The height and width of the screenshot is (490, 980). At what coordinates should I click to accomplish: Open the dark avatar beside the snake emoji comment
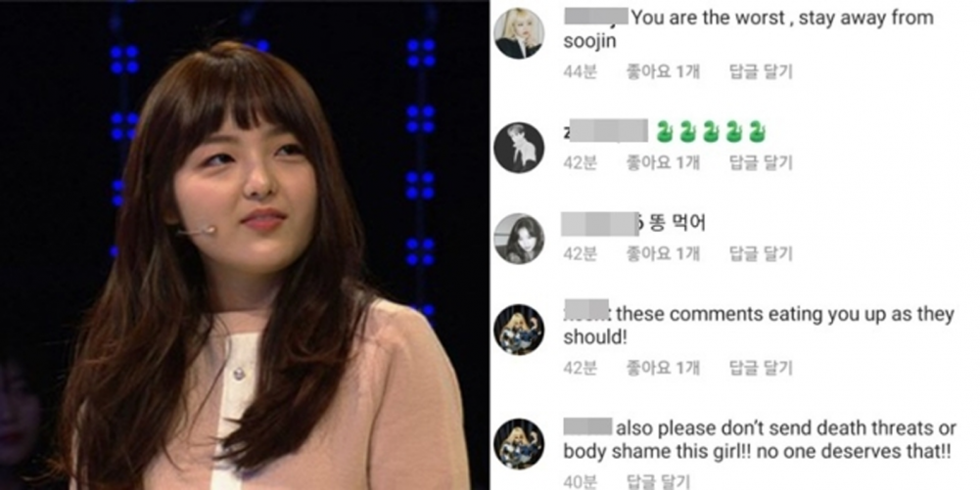click(519, 148)
